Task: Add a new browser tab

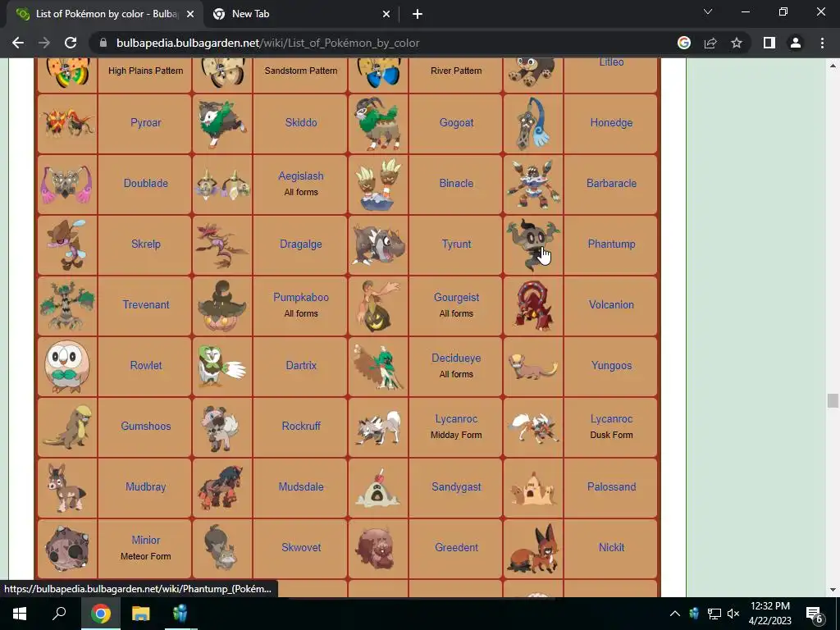Action: click(x=418, y=14)
